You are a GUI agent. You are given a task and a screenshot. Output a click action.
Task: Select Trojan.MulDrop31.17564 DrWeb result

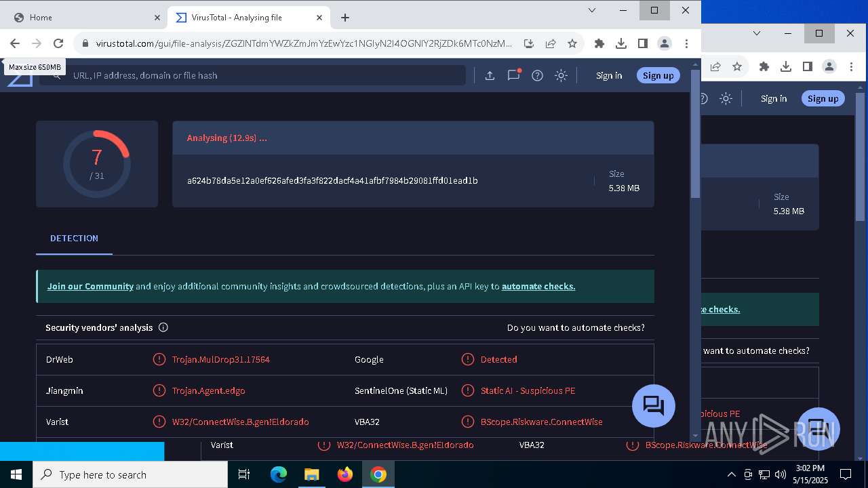(x=221, y=359)
